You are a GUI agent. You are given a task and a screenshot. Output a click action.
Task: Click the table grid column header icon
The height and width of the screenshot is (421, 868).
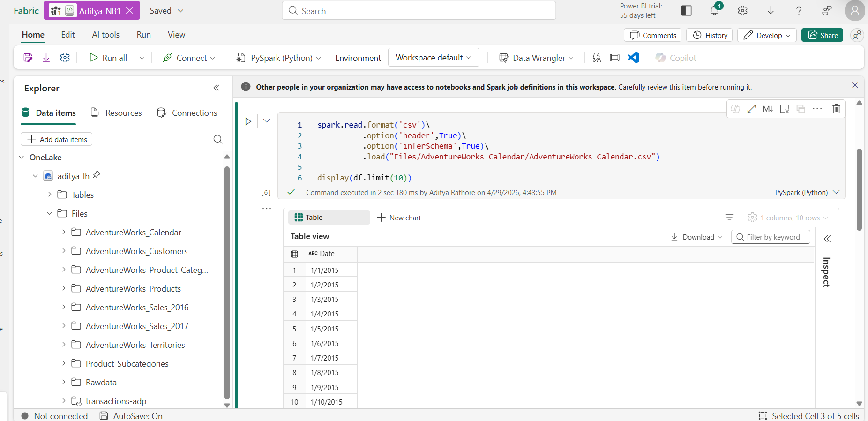tap(294, 254)
